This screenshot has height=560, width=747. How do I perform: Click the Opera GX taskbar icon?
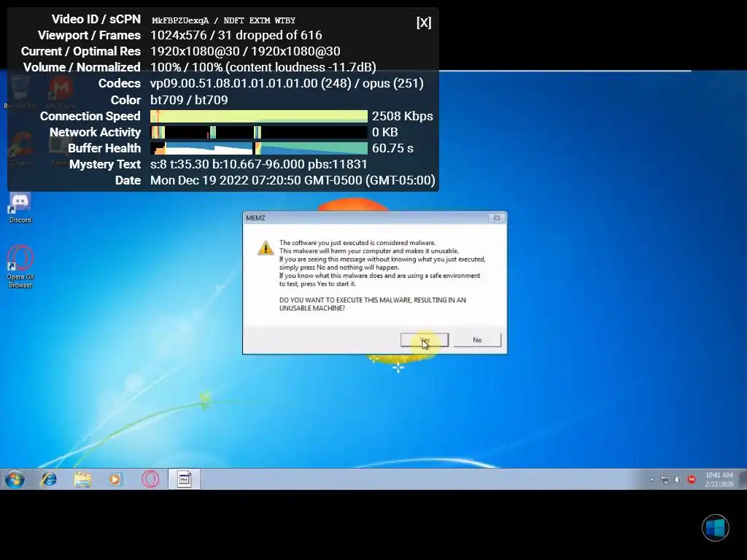[x=150, y=479]
